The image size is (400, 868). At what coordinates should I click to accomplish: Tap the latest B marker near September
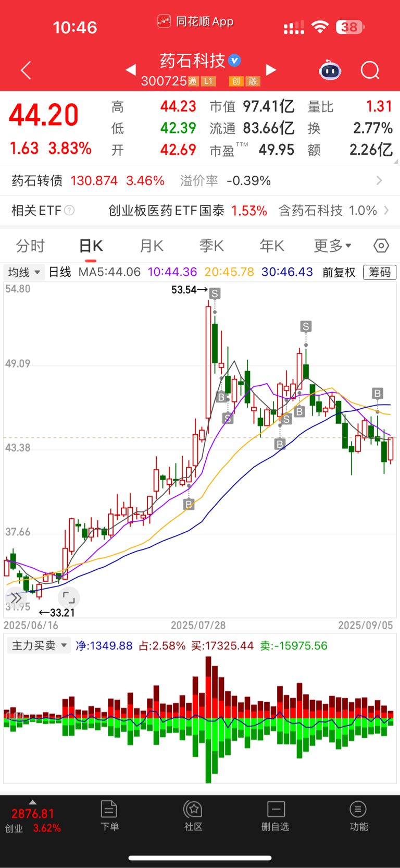[378, 393]
